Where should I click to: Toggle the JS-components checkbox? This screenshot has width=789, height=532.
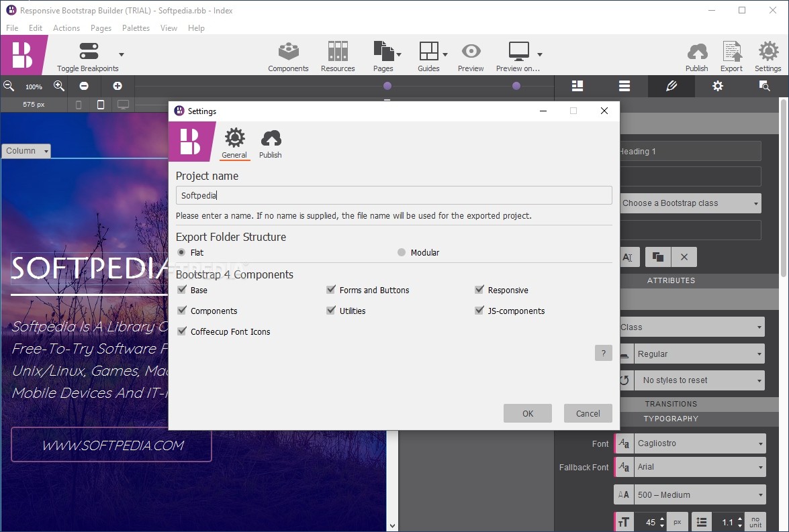[479, 310]
